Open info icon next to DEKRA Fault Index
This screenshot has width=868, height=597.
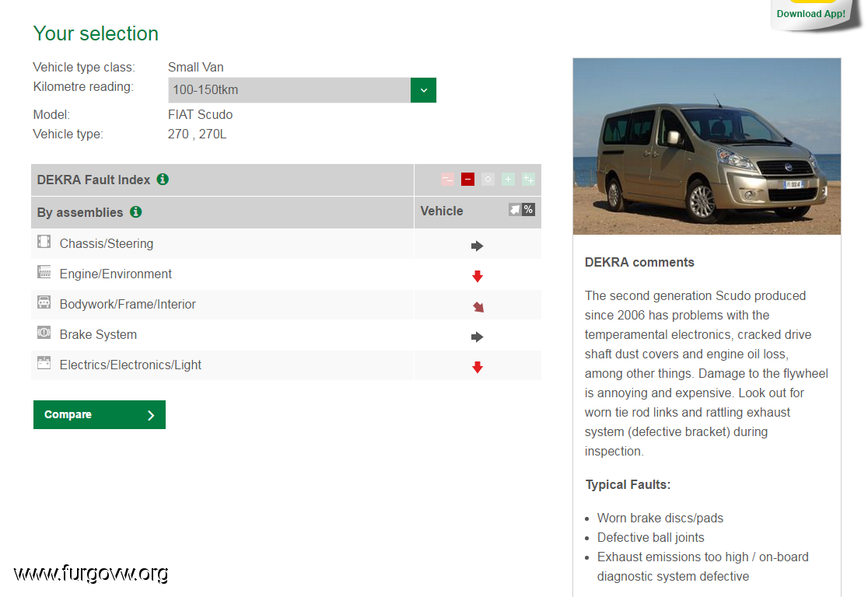coord(163,180)
